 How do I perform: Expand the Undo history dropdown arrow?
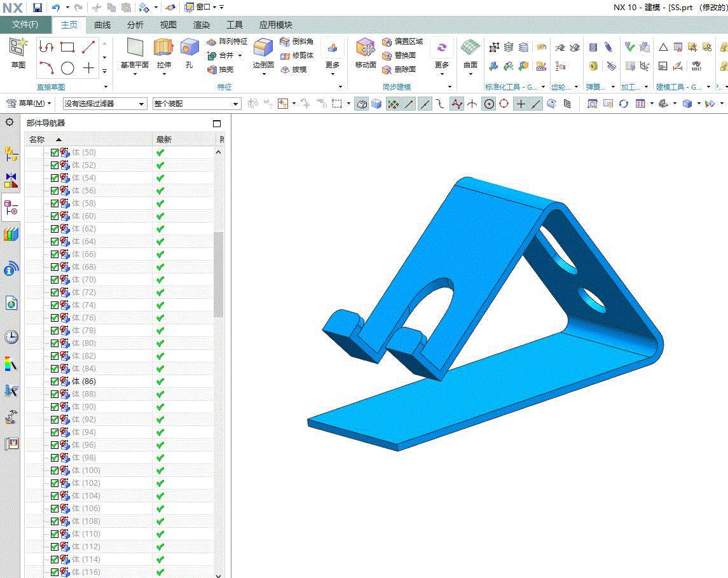point(67,8)
